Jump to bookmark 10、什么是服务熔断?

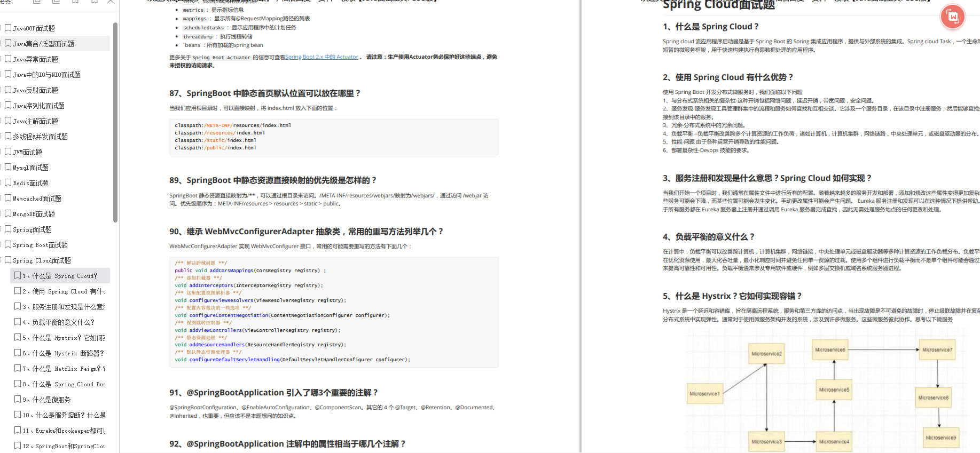click(64, 415)
